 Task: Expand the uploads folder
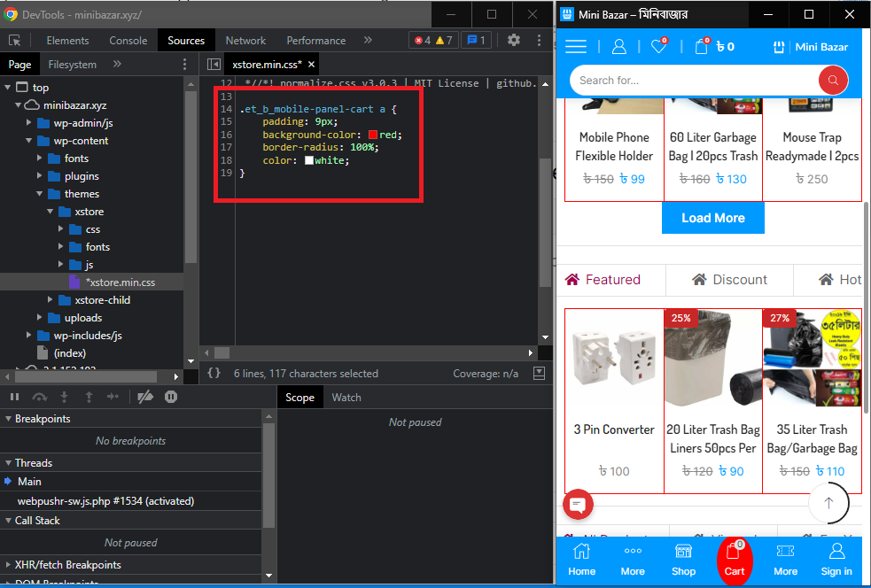(40, 318)
